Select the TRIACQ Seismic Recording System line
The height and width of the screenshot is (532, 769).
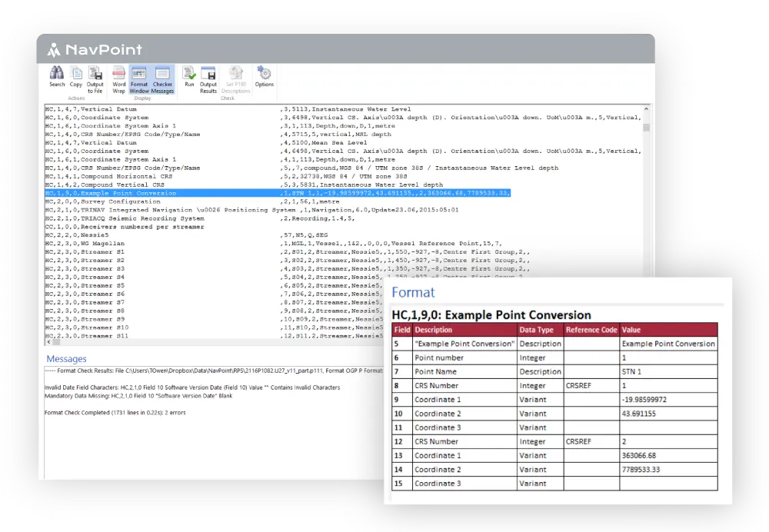point(200,218)
